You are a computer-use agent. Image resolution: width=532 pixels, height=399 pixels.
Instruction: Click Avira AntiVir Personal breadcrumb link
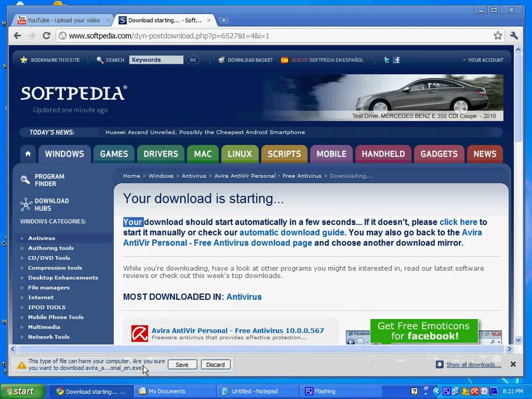(x=268, y=176)
